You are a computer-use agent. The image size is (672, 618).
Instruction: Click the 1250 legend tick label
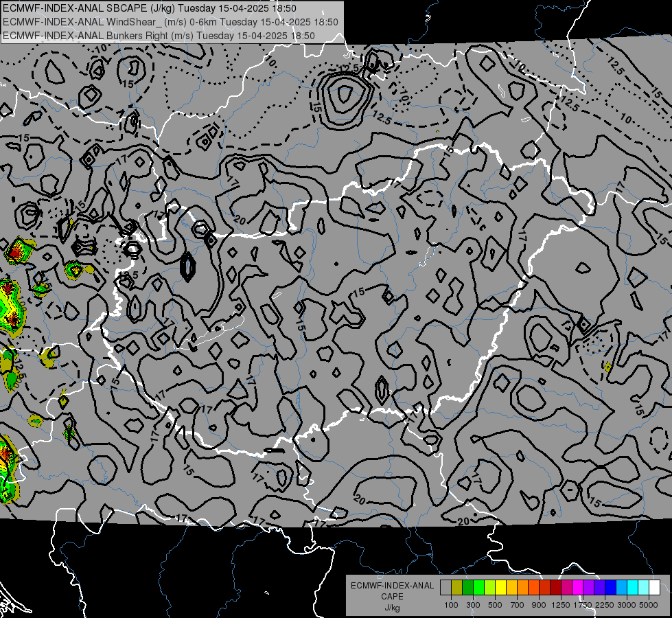(x=561, y=605)
